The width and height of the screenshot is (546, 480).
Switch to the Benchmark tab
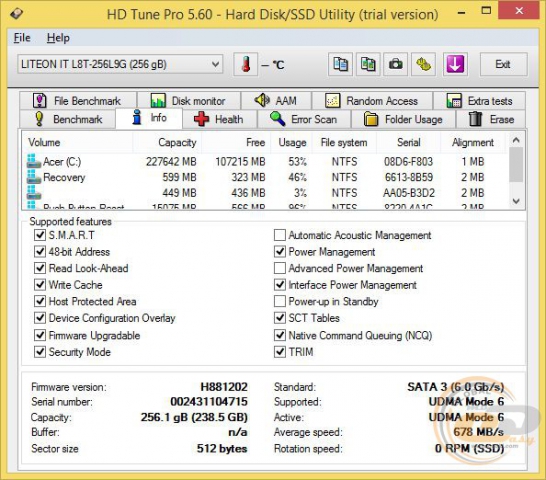(x=68, y=119)
